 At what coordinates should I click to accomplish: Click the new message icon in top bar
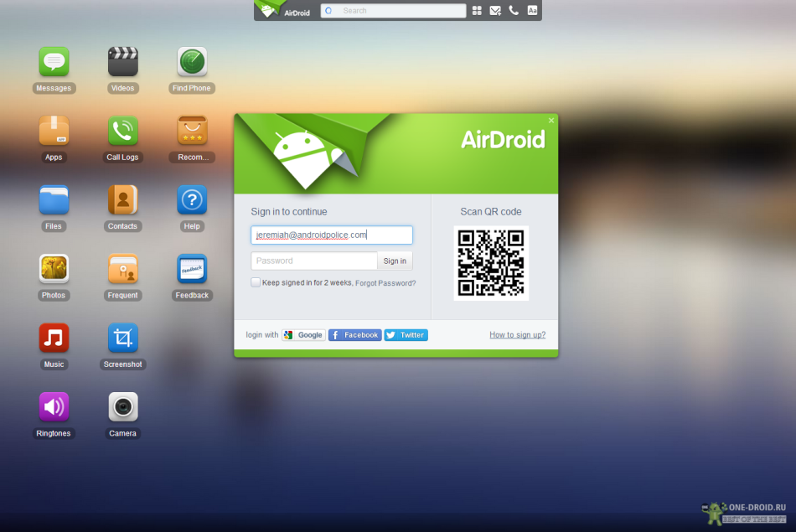tap(495, 11)
